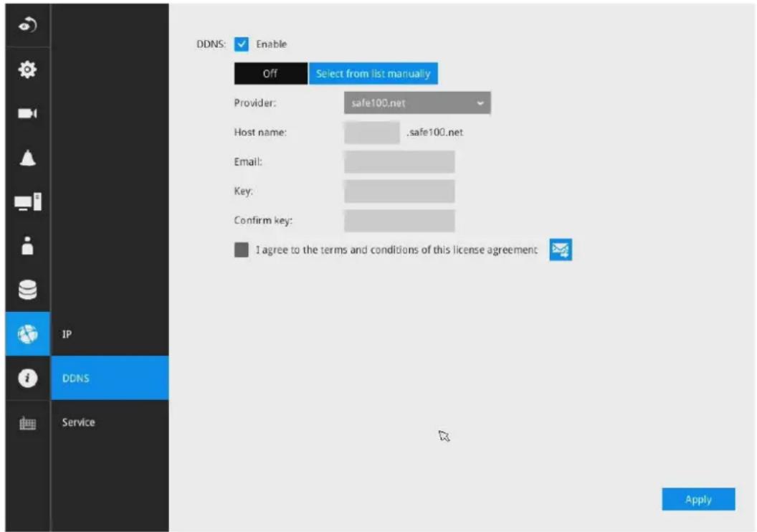
Task: Click the license agreement mail icon
Action: click(x=561, y=250)
